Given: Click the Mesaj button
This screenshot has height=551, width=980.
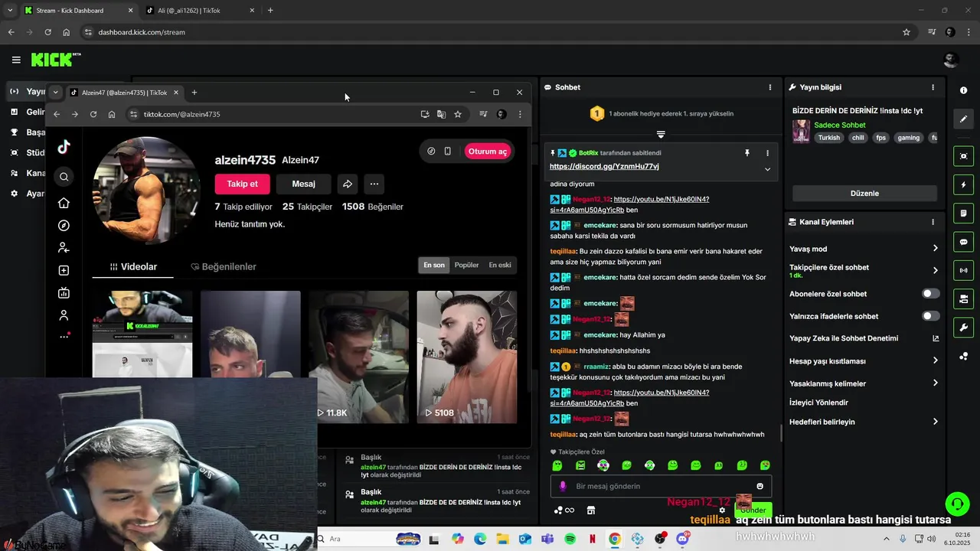Looking at the screenshot, I should (303, 184).
